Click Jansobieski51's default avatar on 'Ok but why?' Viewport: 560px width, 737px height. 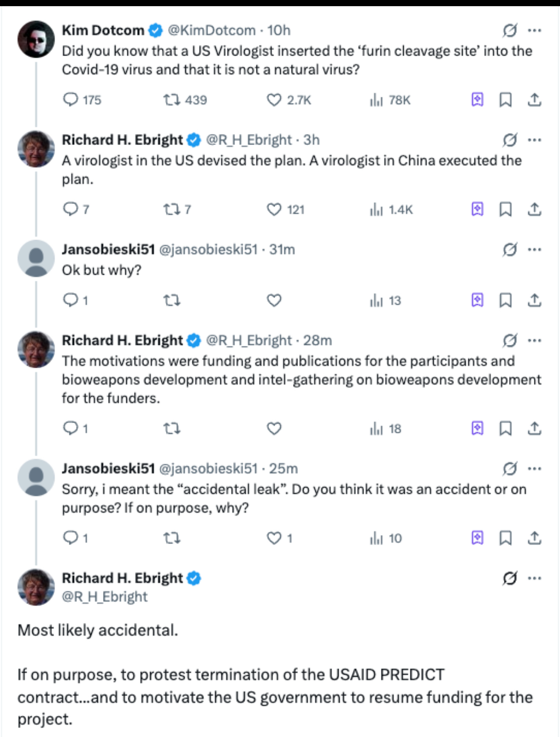click(36, 258)
